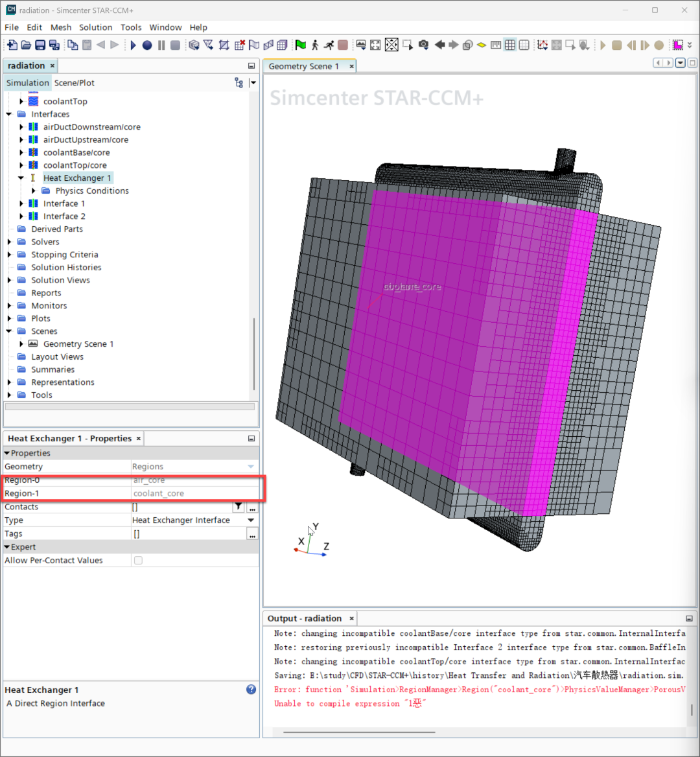Open the Tools menu
Screen dimensions: 700x757
click(131, 27)
